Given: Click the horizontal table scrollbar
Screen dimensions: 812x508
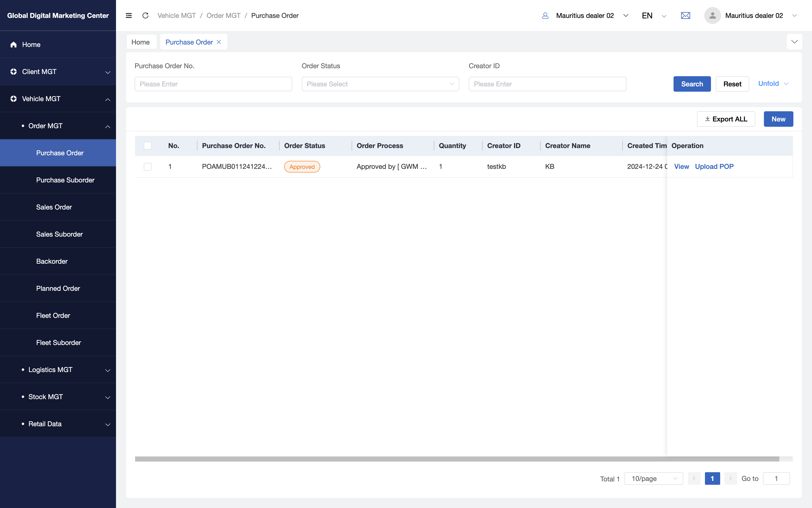Looking at the screenshot, I should 457,459.
